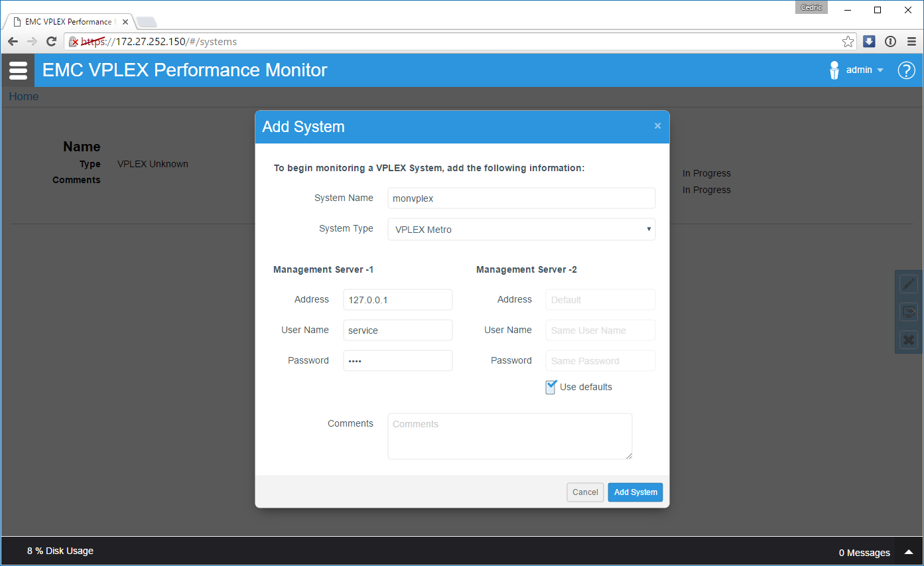
Task: Expand the admin user menu
Action: (x=864, y=70)
